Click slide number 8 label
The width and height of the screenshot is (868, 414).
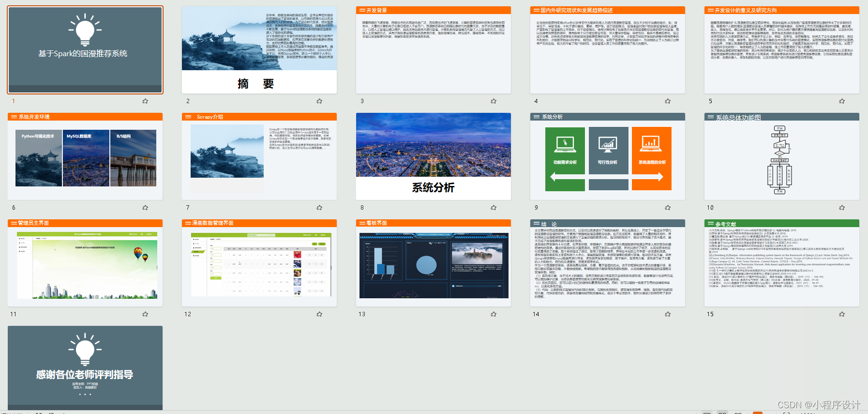[x=362, y=208]
